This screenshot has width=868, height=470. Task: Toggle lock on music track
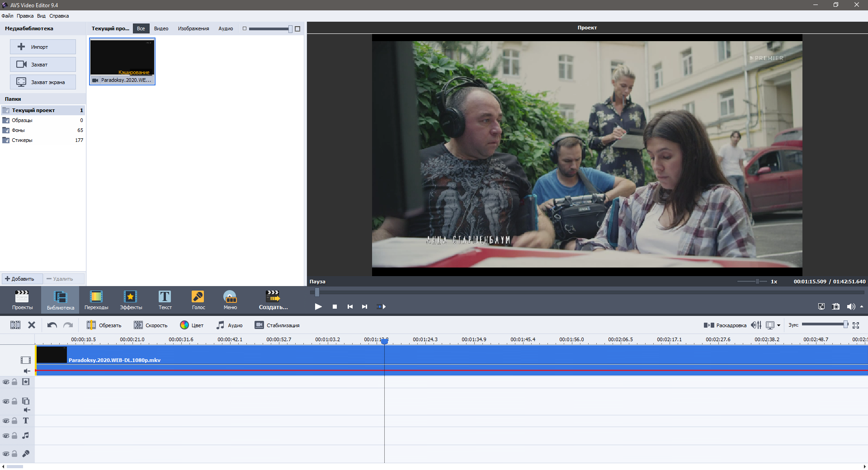pos(14,436)
